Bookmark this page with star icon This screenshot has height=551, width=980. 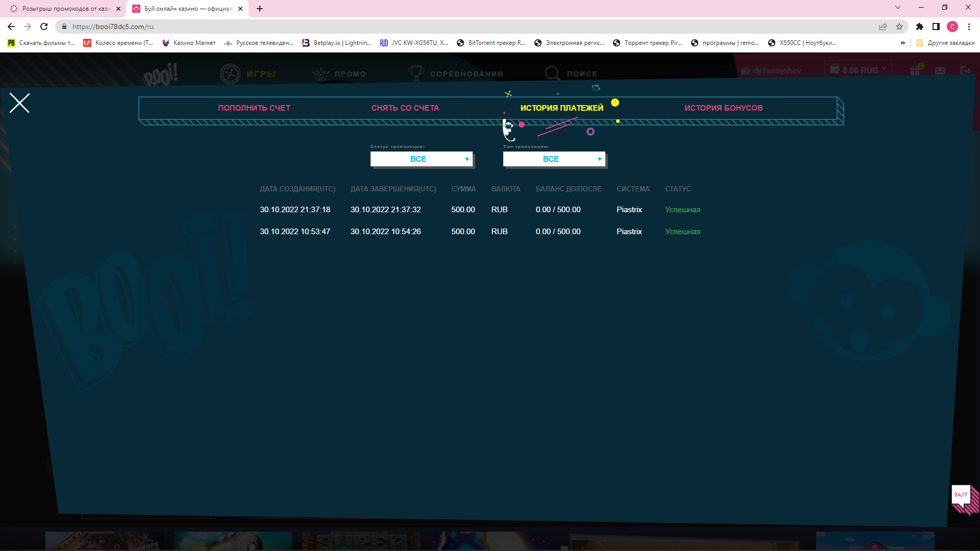(899, 27)
